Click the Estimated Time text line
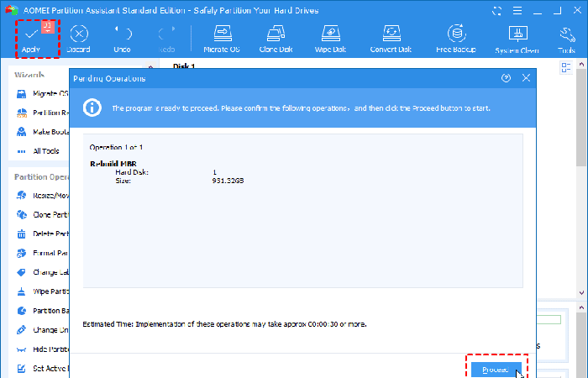The width and height of the screenshot is (588, 378). [x=224, y=324]
